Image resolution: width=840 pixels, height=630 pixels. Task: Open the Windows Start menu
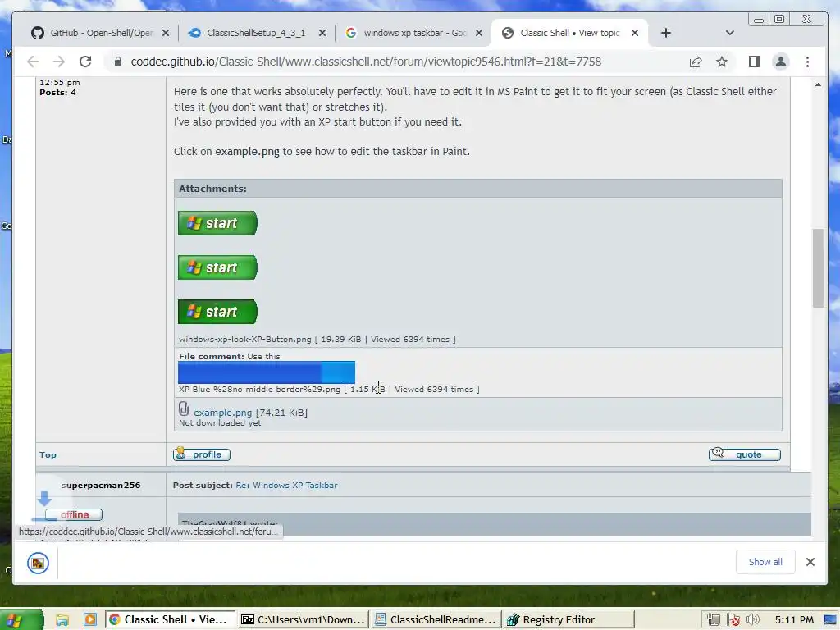click(x=21, y=620)
